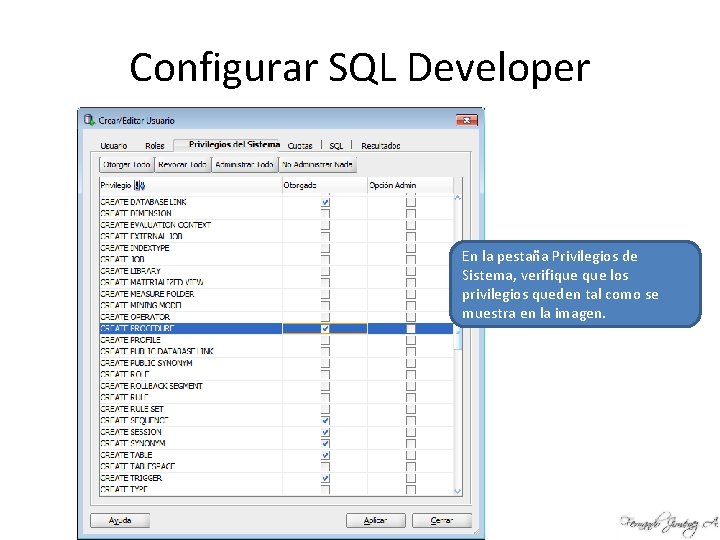720x540 pixels.
Task: Check Otorgado for CREATE RULE SET
Action: (x=325, y=409)
